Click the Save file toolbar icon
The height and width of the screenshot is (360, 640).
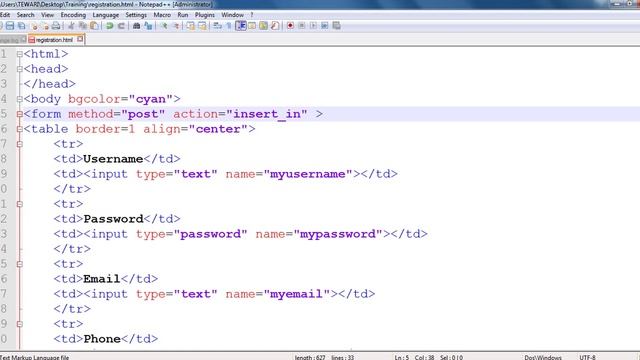(10, 26)
